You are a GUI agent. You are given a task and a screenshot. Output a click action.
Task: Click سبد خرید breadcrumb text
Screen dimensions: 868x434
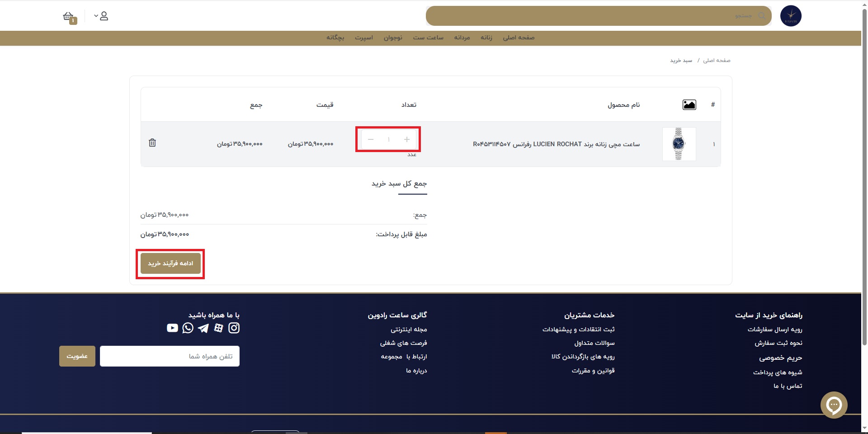[x=681, y=60]
